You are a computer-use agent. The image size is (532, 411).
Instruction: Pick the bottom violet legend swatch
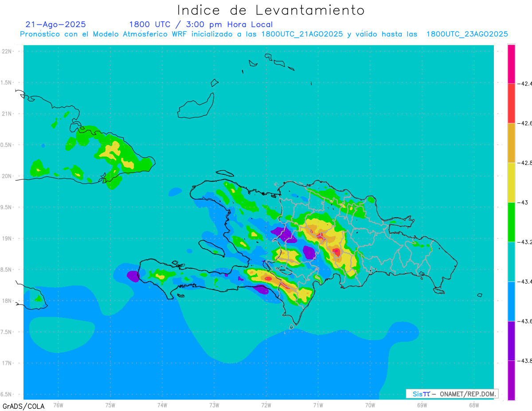point(511,380)
